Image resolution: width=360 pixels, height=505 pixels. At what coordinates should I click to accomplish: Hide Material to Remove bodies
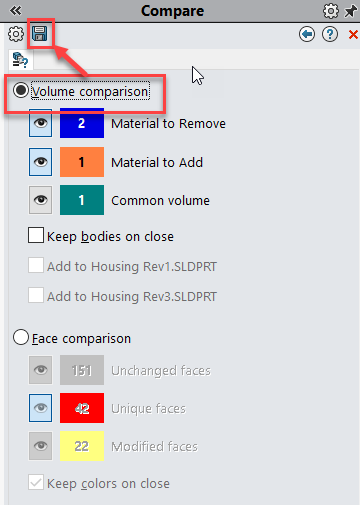(x=40, y=123)
